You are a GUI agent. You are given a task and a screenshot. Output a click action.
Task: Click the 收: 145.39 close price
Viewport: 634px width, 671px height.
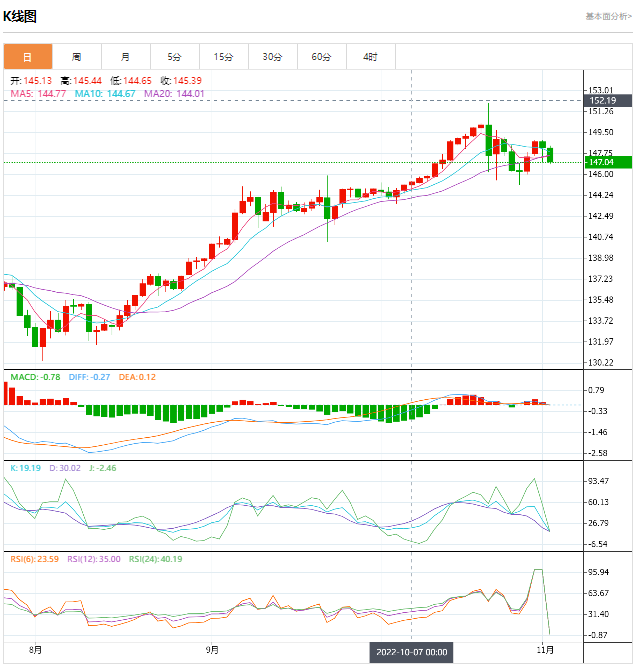(x=181, y=80)
